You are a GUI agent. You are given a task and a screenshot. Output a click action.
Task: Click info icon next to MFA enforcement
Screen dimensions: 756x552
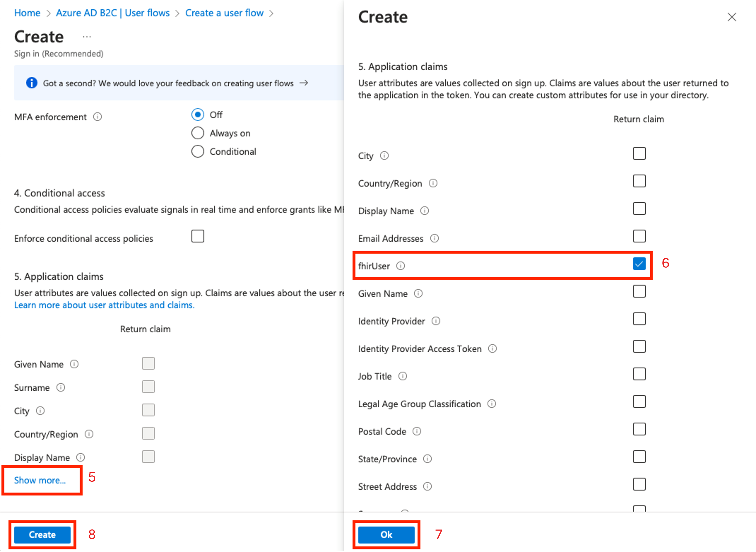click(x=98, y=117)
